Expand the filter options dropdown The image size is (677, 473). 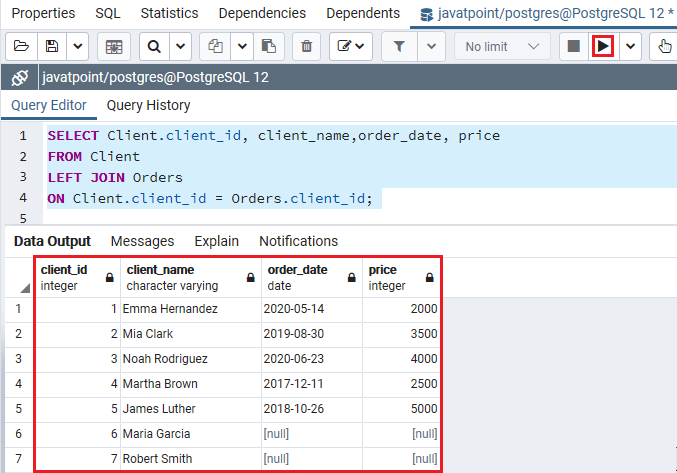431,46
